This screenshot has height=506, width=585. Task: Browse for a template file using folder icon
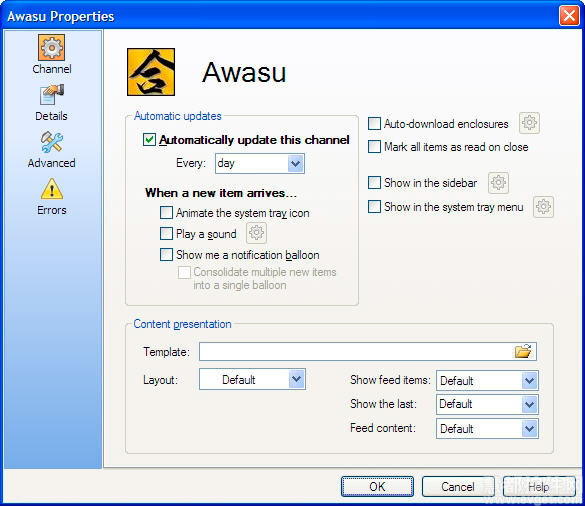tap(523, 351)
